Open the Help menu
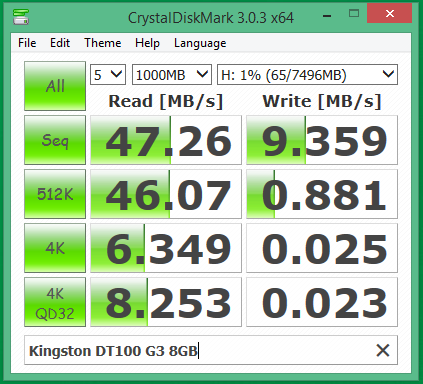Viewport: 423px width, 384px height. tap(147, 43)
